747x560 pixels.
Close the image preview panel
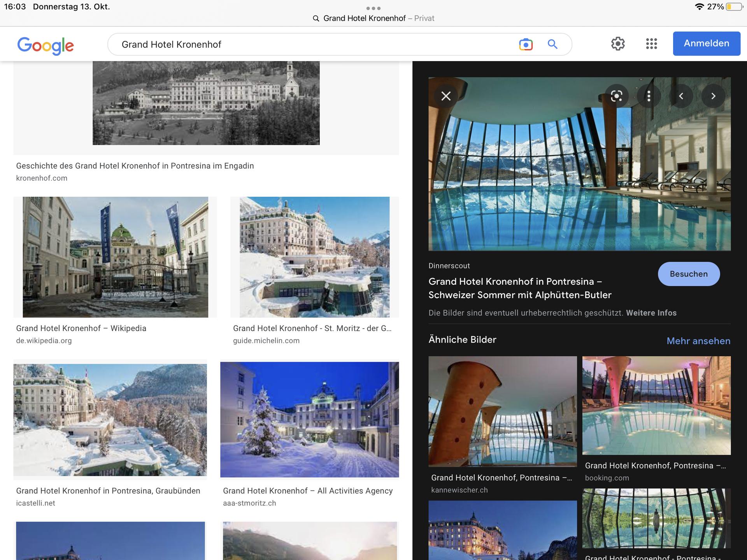[x=446, y=96]
